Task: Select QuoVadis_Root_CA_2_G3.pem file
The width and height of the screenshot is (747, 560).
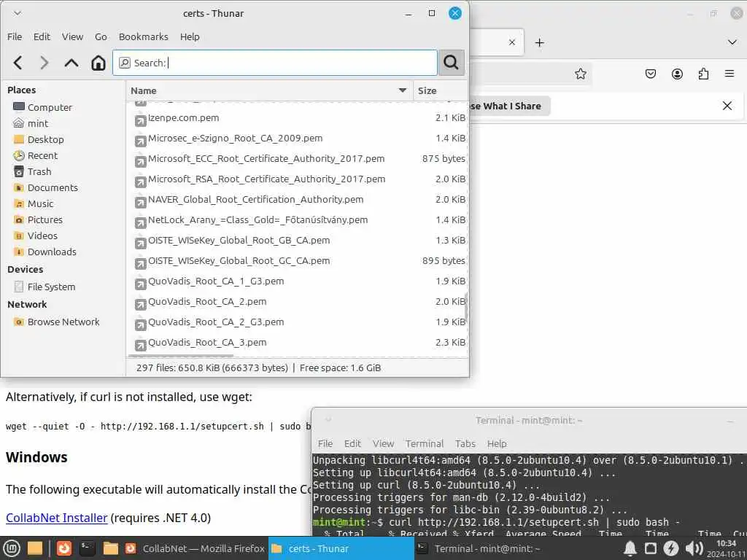Action: [216, 322]
